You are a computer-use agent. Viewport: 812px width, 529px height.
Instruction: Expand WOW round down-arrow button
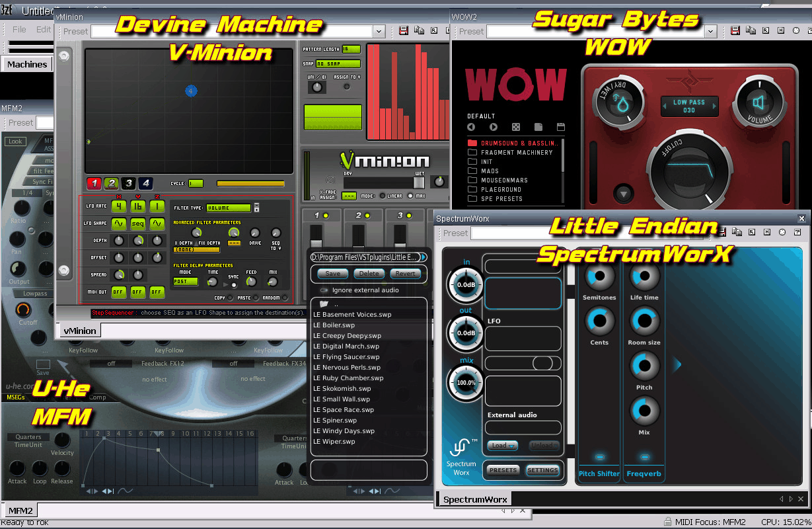pos(623,194)
